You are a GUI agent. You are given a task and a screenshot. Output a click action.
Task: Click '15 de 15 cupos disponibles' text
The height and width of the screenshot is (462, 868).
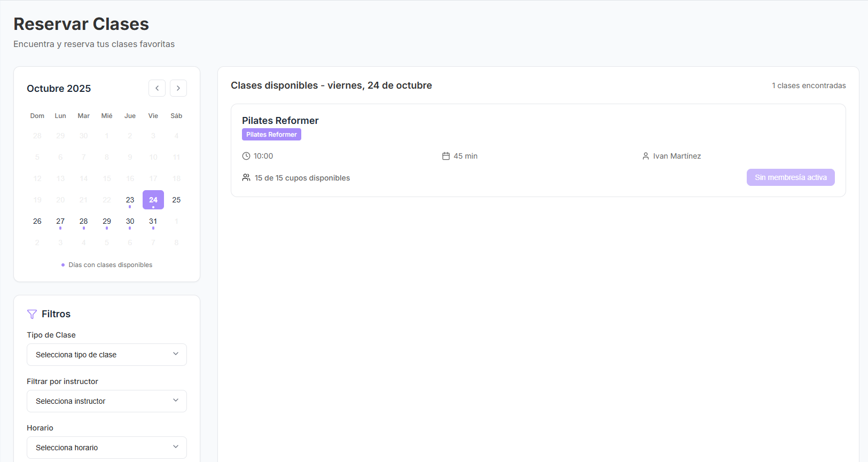tap(302, 178)
